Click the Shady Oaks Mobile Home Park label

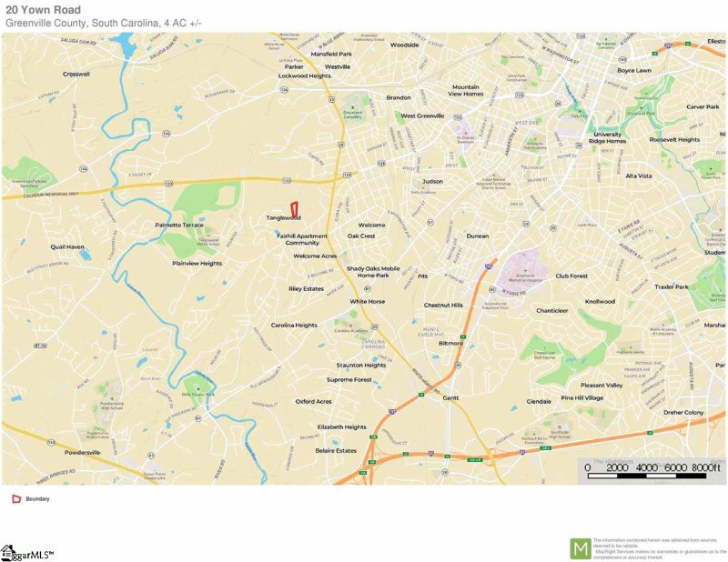pos(372,272)
